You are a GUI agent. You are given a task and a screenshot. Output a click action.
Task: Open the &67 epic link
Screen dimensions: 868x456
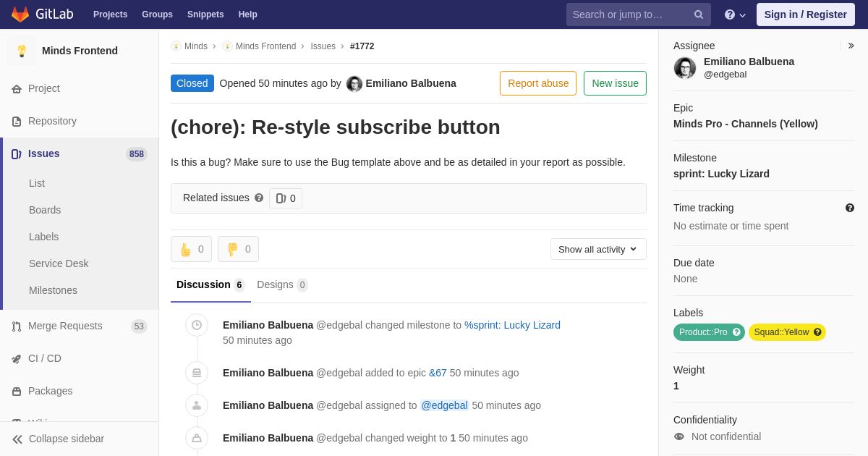point(438,373)
